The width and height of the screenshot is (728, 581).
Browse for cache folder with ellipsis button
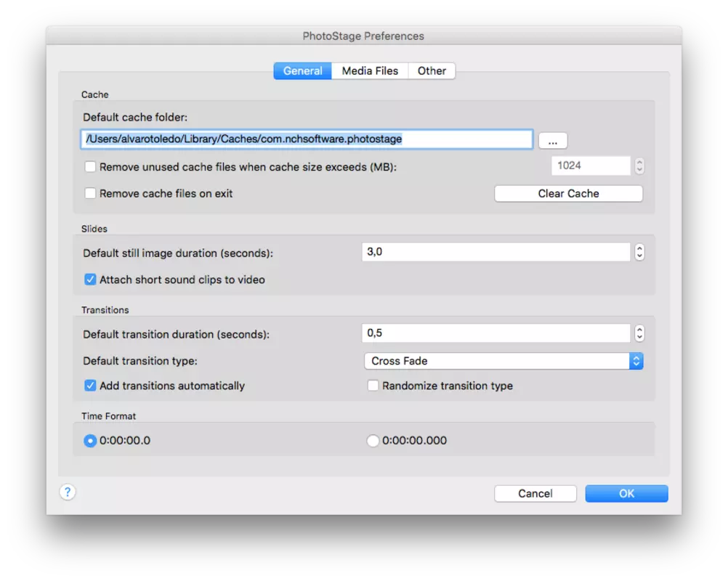552,141
